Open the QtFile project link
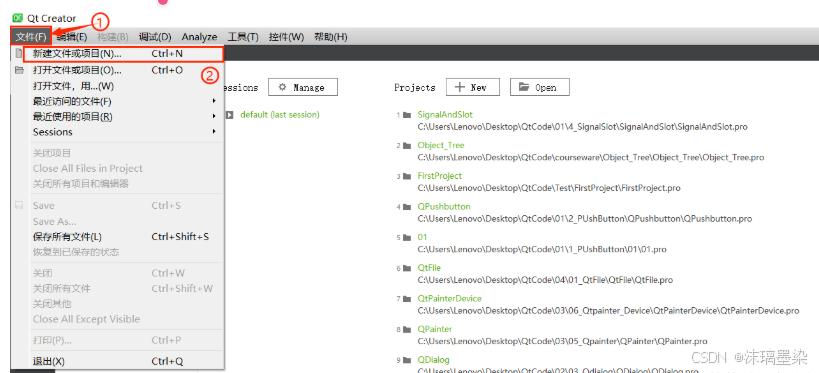Viewport: 819px width, 373px height. 429,268
